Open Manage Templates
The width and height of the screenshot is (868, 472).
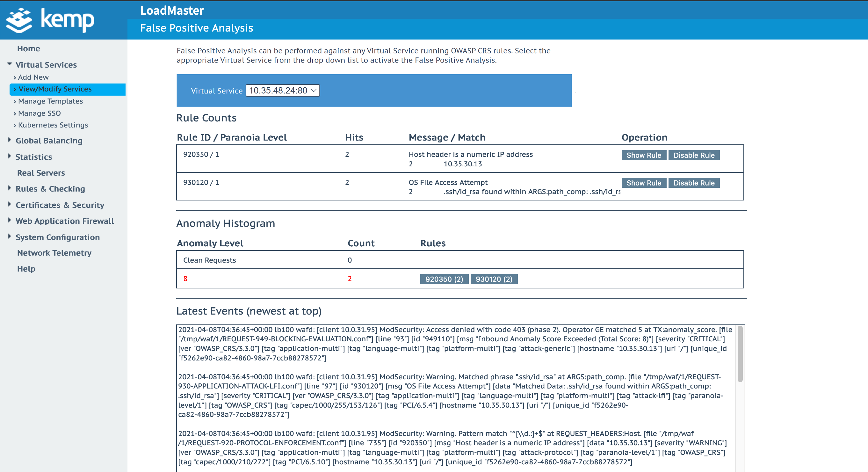50,101
